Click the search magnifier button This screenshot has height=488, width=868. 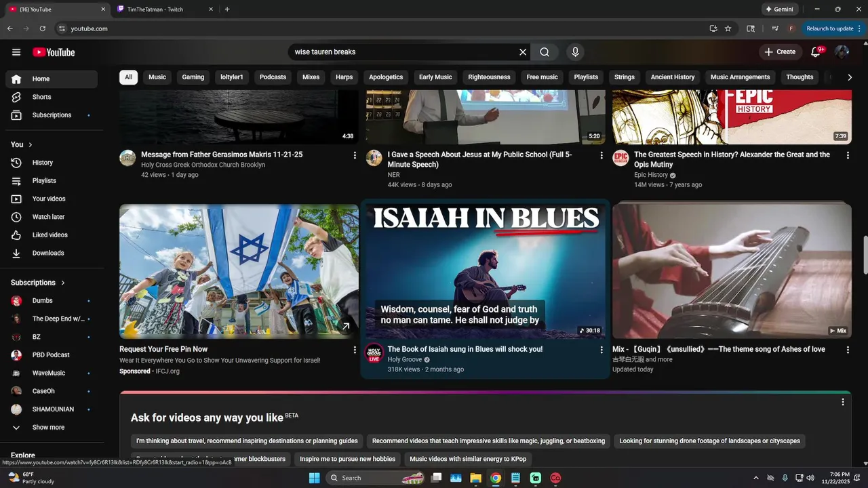pos(545,52)
